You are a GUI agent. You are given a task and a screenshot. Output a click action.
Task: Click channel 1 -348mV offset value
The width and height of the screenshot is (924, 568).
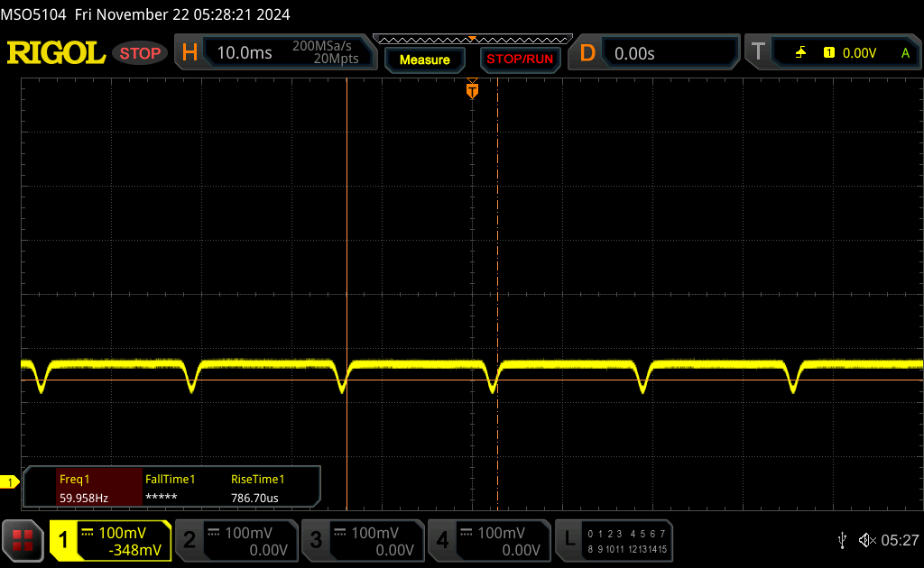click(x=135, y=550)
